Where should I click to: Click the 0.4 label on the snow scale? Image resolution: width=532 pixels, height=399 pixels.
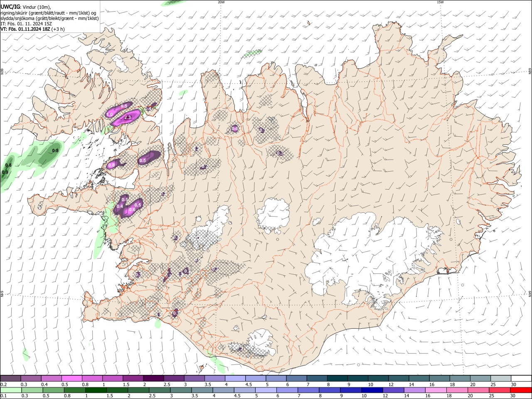point(44,384)
